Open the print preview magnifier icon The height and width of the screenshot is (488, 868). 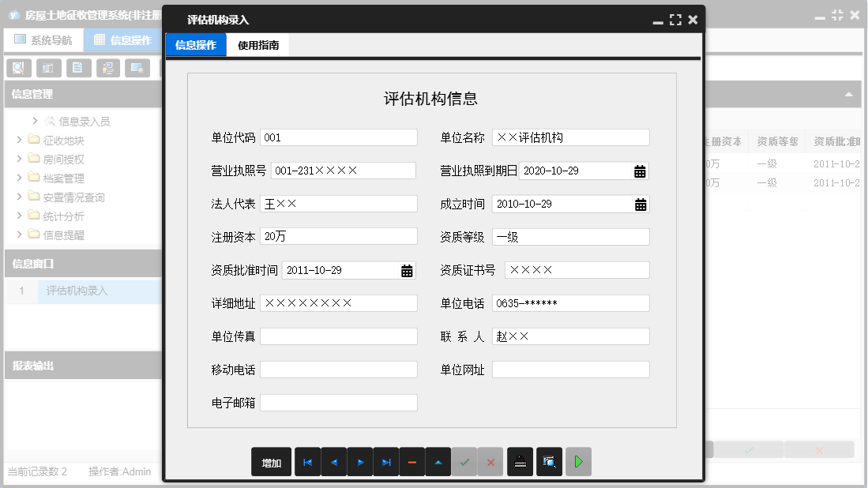coord(549,463)
